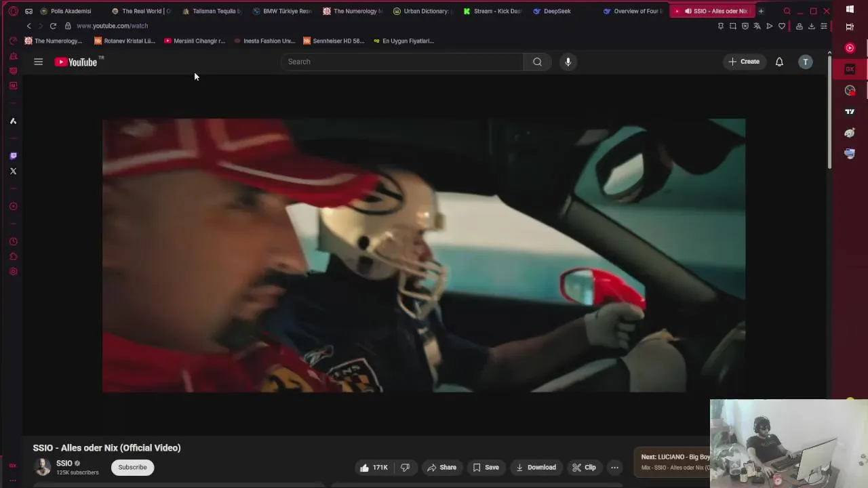Switch to The Real World tab
This screenshot has height=488, width=868.
coord(141,11)
